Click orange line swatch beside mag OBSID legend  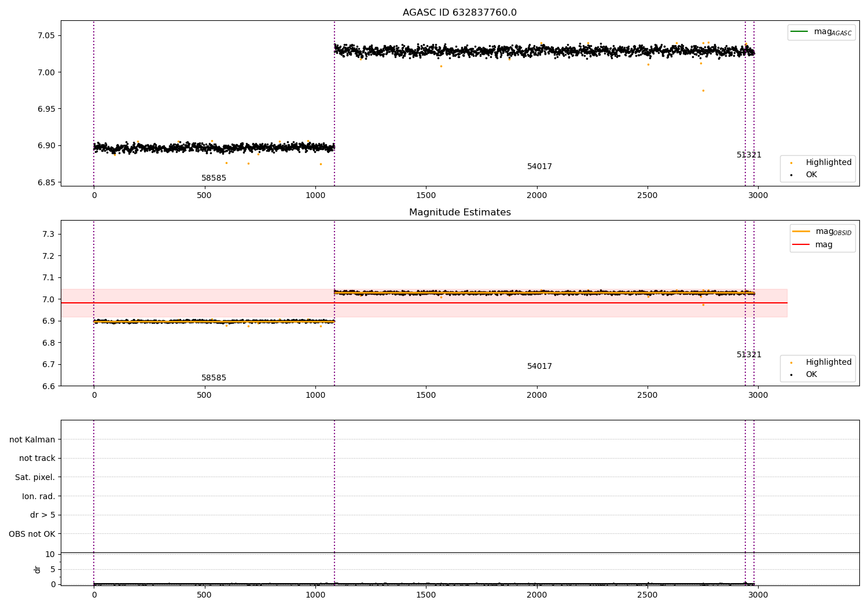coord(801,232)
